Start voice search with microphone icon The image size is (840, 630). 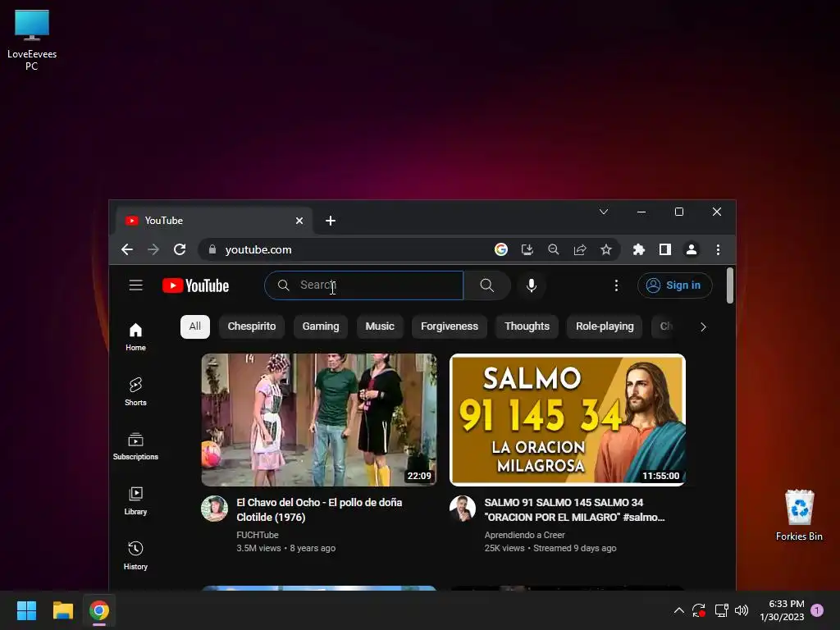tap(531, 285)
